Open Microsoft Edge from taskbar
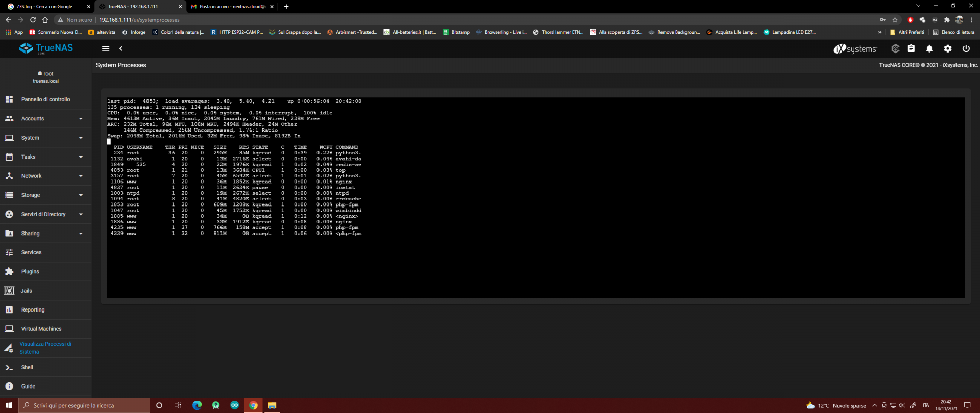This screenshot has width=980, height=413. tap(197, 405)
